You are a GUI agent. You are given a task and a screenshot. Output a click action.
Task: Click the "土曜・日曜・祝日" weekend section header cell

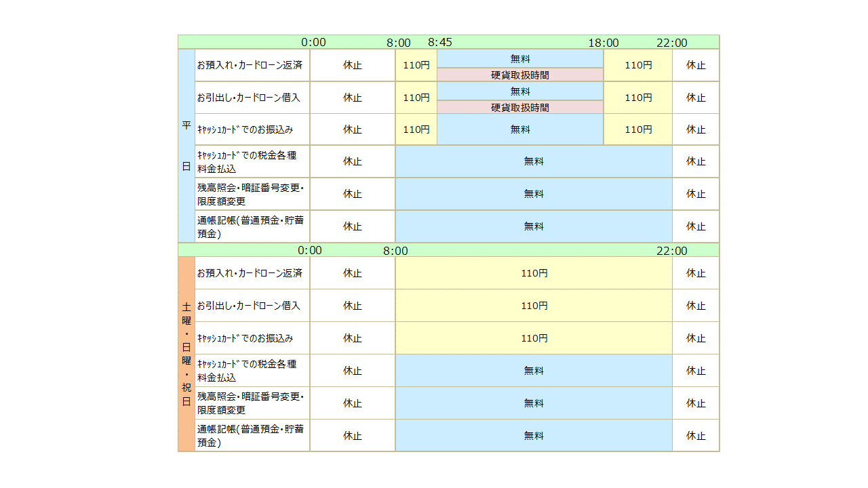point(186,354)
